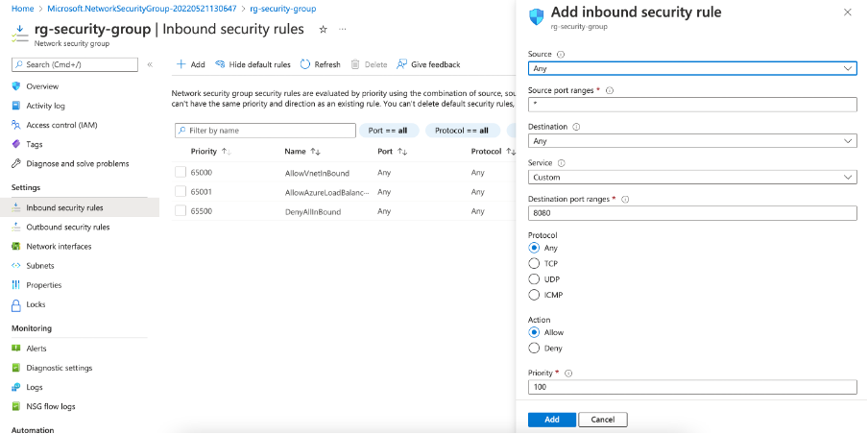This screenshot has width=868, height=434.
Task: Refresh the inbound rules list
Action: [x=321, y=64]
